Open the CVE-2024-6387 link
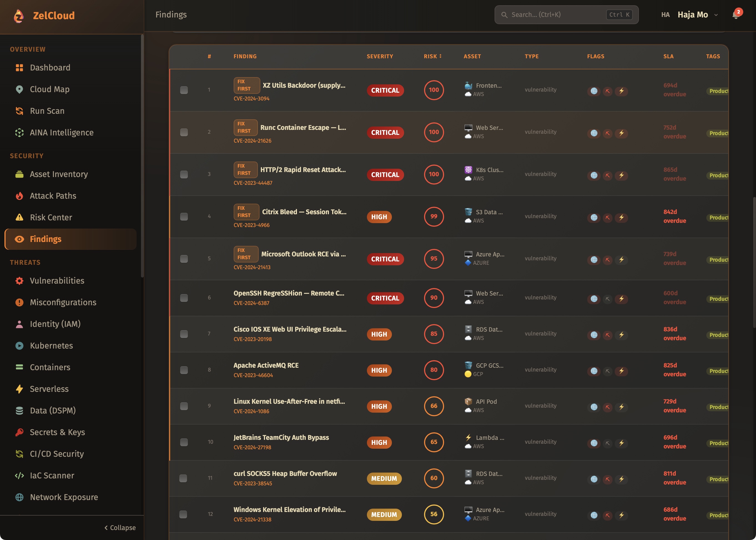756x540 pixels. [251, 303]
